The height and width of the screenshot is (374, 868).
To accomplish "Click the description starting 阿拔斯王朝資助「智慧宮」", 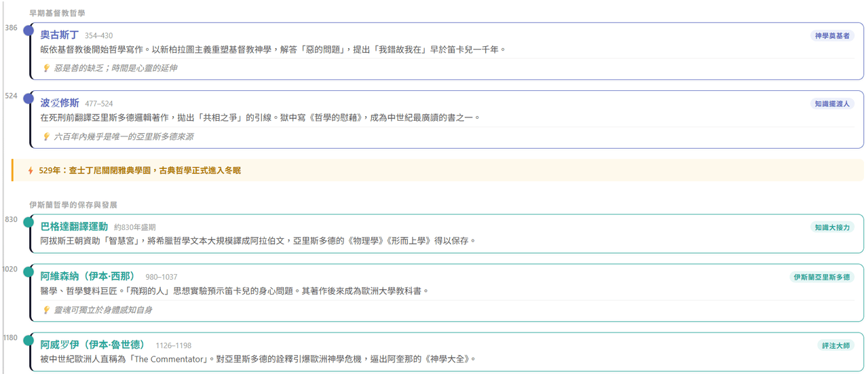I will click(x=259, y=241).
